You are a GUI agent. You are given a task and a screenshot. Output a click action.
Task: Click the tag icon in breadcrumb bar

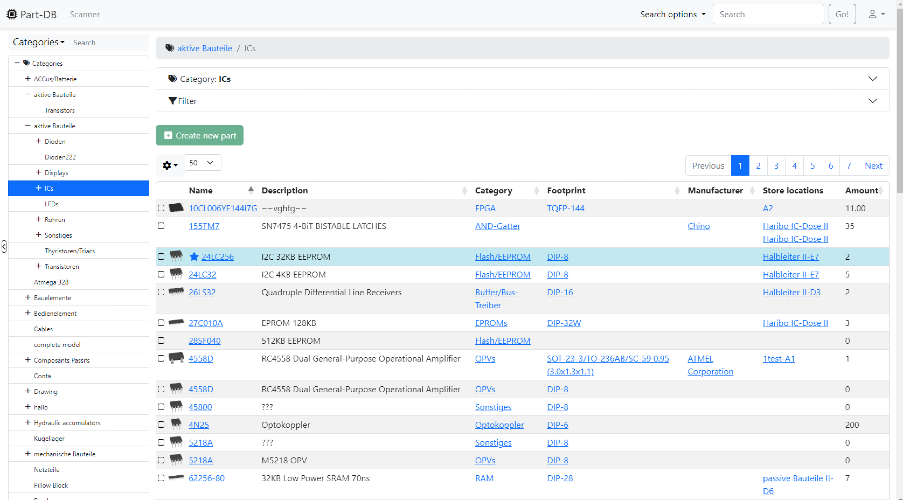point(169,48)
